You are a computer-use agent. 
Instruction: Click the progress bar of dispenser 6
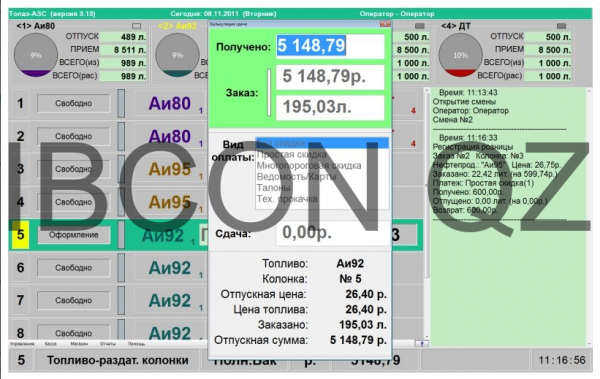pyautogui.click(x=121, y=268)
